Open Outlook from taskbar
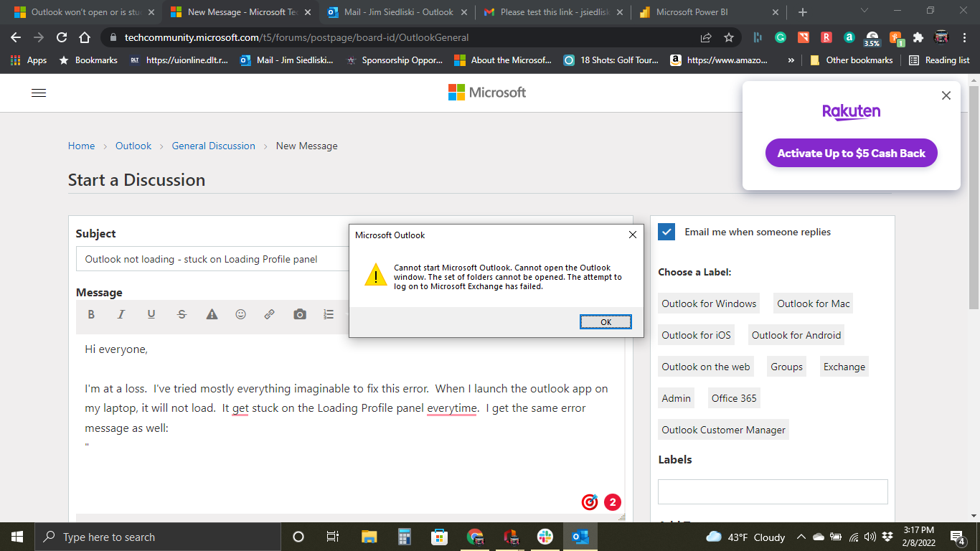The width and height of the screenshot is (980, 551). [580, 537]
